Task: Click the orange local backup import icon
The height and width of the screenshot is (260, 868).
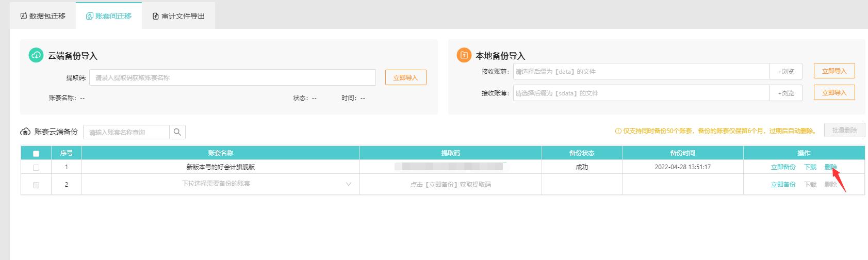Action: 464,55
